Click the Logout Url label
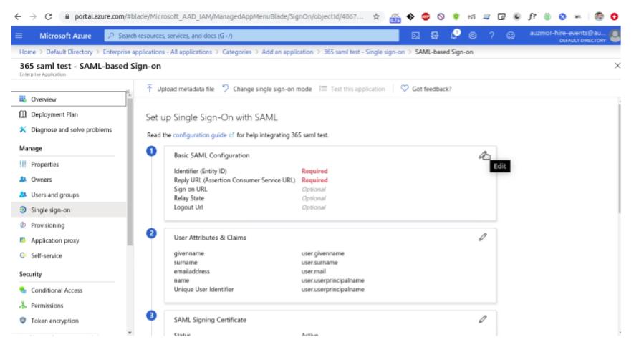 coord(188,207)
